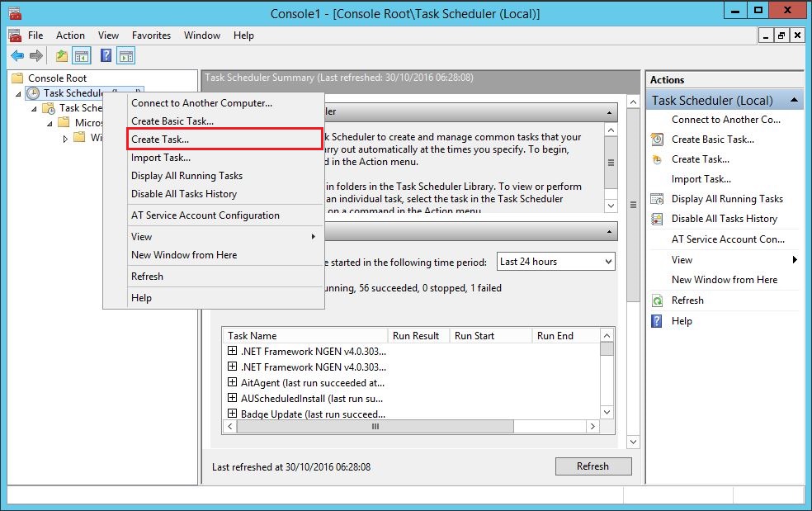The width and height of the screenshot is (812, 511).
Task: Collapse the Task Scheduler (Local) tree node arrow
Action: tap(19, 94)
